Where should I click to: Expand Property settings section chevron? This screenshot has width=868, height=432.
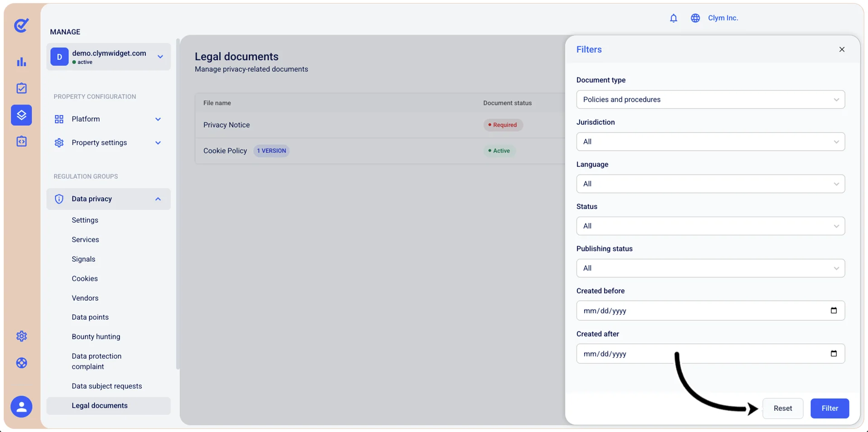[158, 142]
